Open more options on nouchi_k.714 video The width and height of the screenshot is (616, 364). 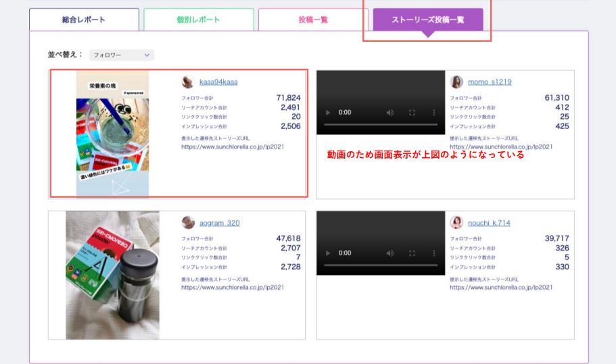click(434, 253)
